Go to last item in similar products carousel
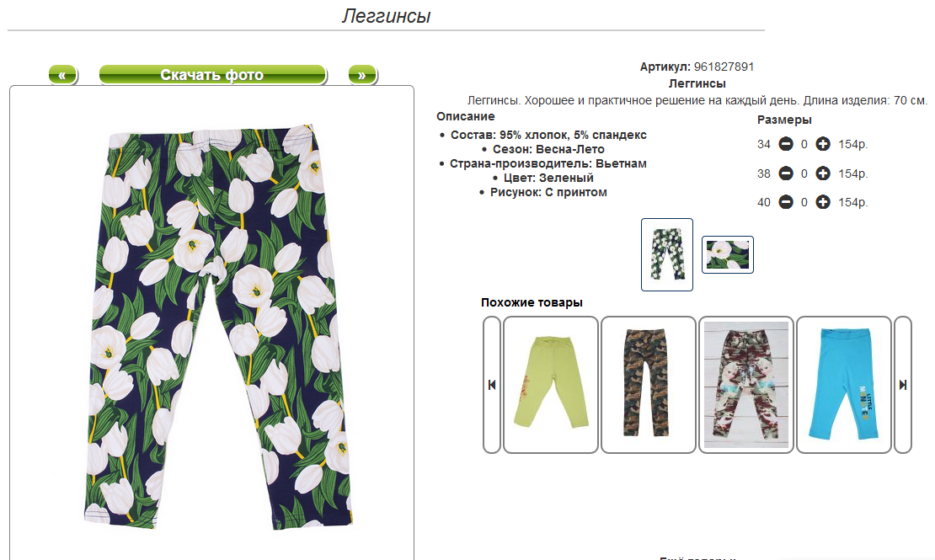The image size is (935, 560). coord(903,385)
